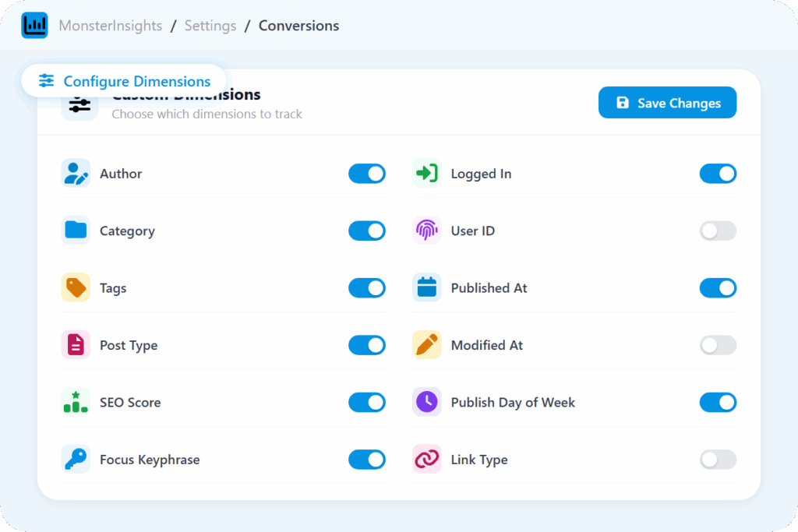
Task: Click the SEO Score podium icon
Action: point(76,403)
